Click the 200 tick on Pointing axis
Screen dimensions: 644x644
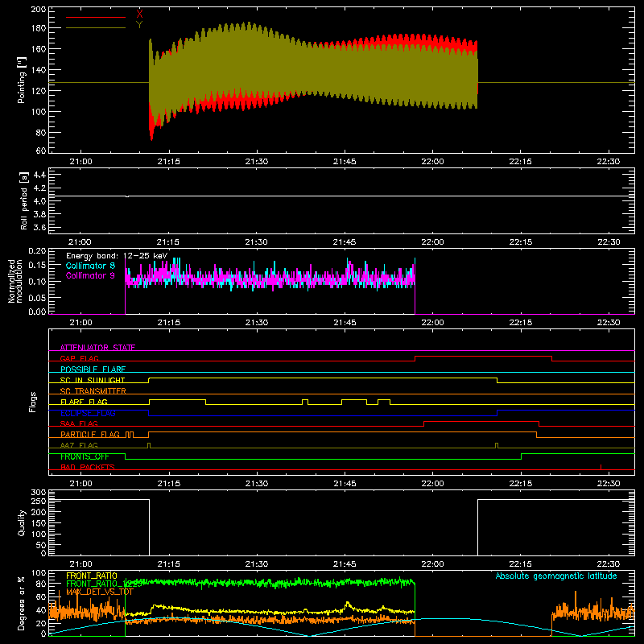tap(38, 10)
